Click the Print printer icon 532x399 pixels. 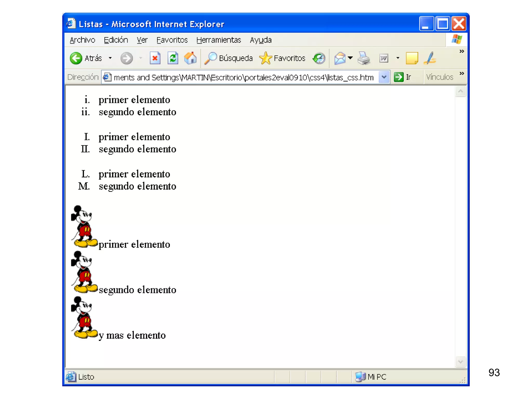(364, 58)
